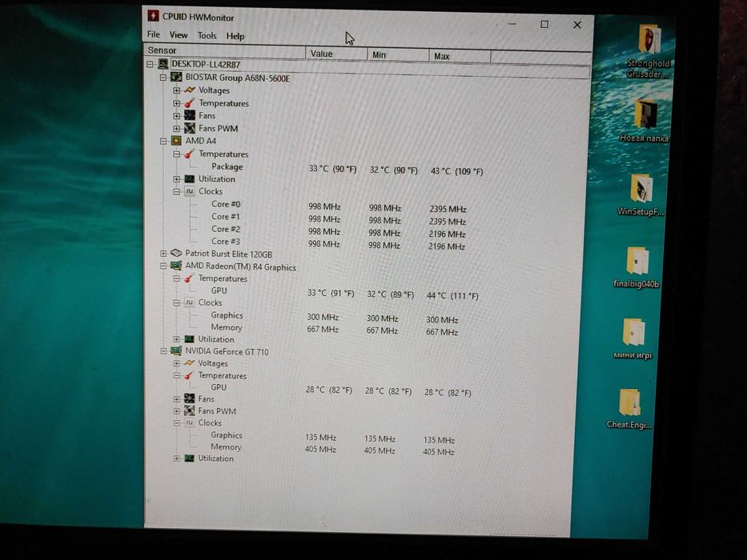Maximize the HWMonitor window
The image size is (747, 560).
(x=544, y=24)
